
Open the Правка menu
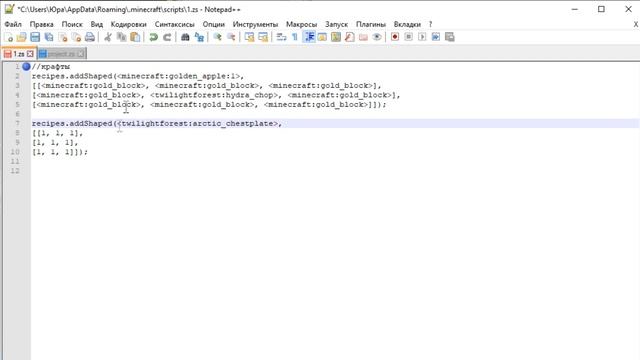point(42,24)
